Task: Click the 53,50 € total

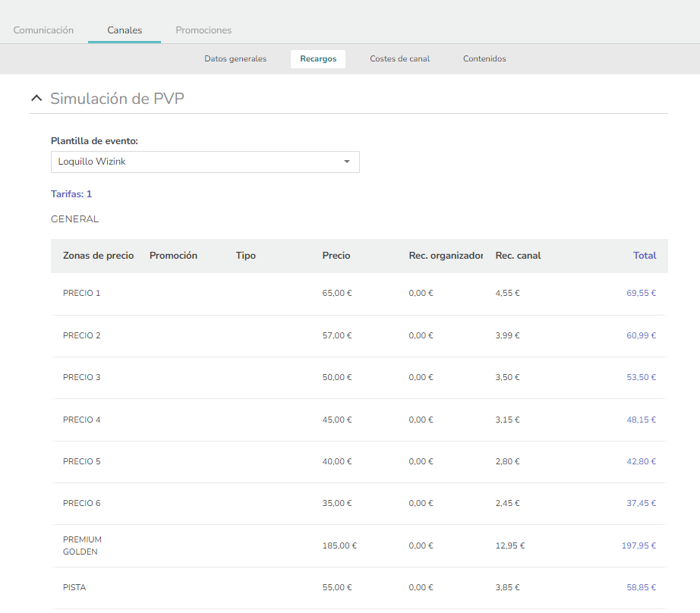Action: pyautogui.click(x=641, y=378)
